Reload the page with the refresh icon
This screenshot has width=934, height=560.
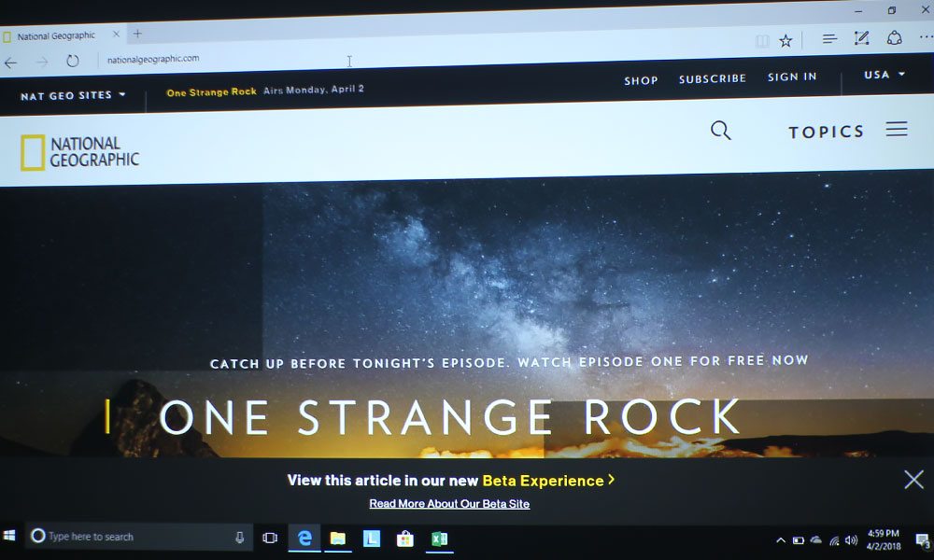[73, 61]
